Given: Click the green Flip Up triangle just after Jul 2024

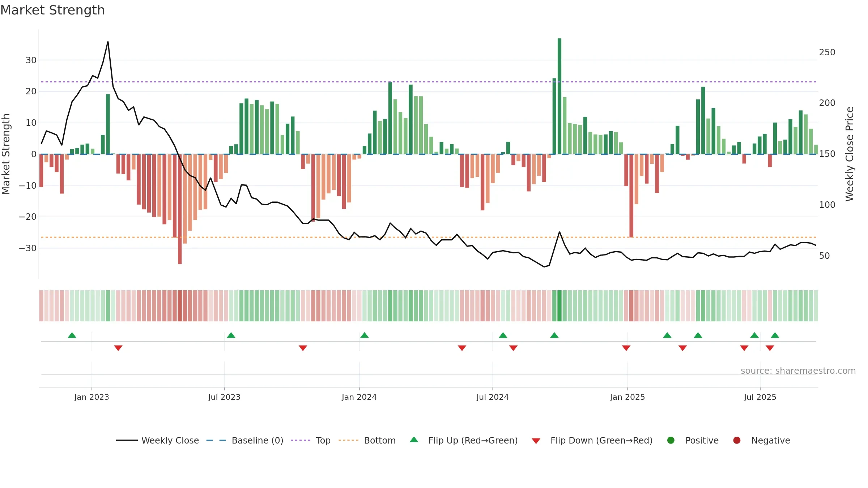Looking at the screenshot, I should tap(503, 335).
